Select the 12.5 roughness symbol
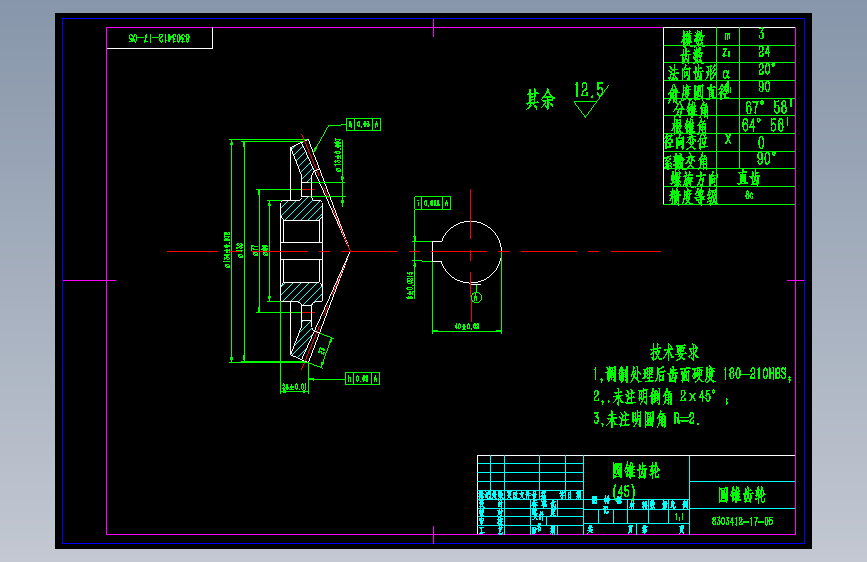 pyautogui.click(x=591, y=99)
